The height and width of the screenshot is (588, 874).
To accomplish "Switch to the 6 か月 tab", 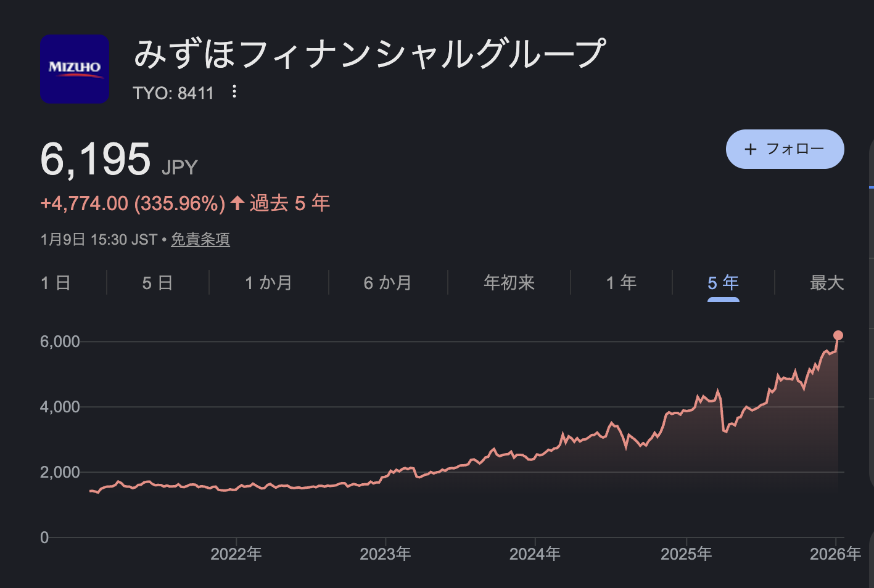I will point(387,283).
